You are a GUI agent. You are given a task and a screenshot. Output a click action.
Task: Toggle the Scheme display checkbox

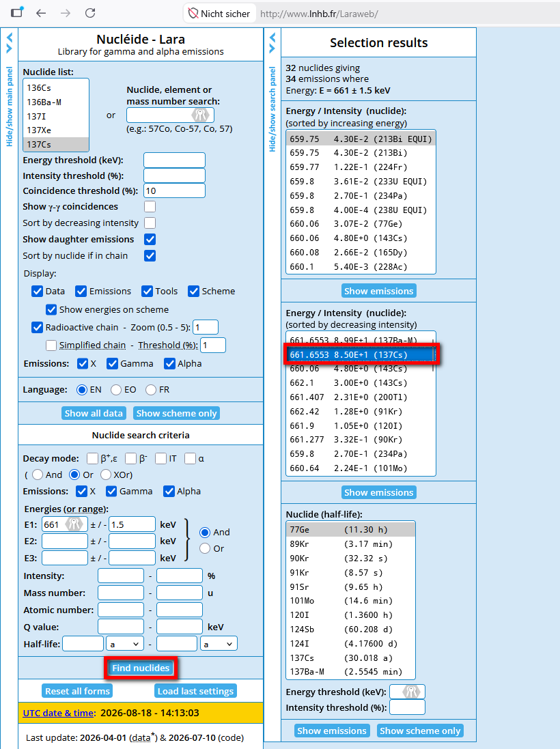tap(193, 291)
